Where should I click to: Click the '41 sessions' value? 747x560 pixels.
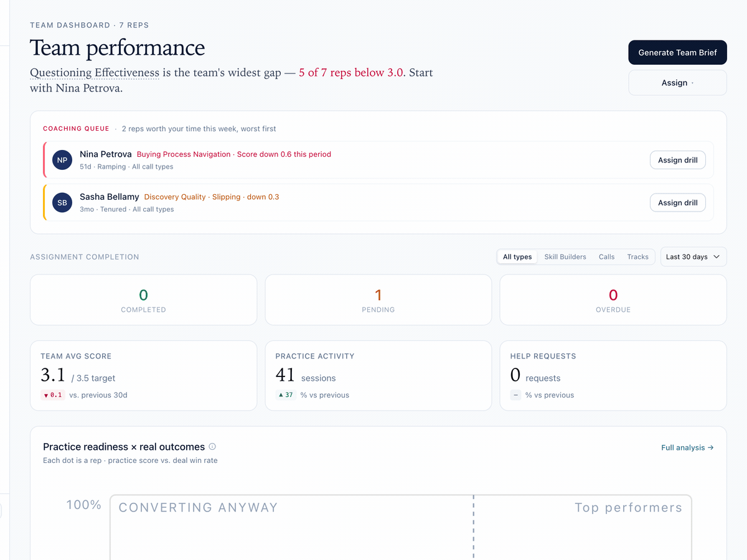pyautogui.click(x=306, y=375)
